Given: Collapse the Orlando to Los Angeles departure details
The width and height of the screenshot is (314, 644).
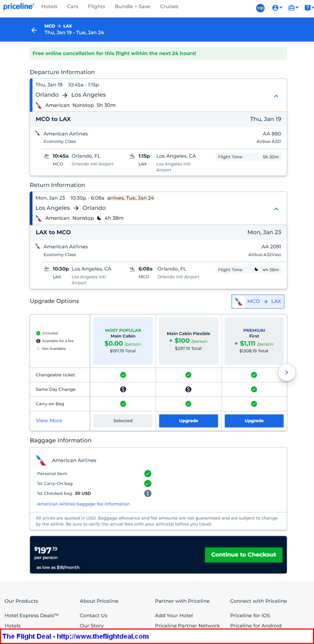Looking at the screenshot, I should click(276, 96).
